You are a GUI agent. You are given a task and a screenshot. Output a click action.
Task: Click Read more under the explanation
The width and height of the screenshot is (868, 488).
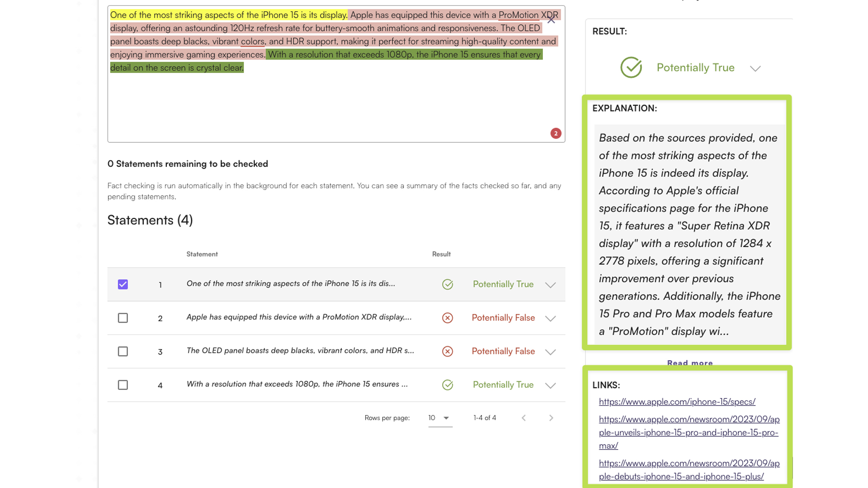(x=689, y=363)
